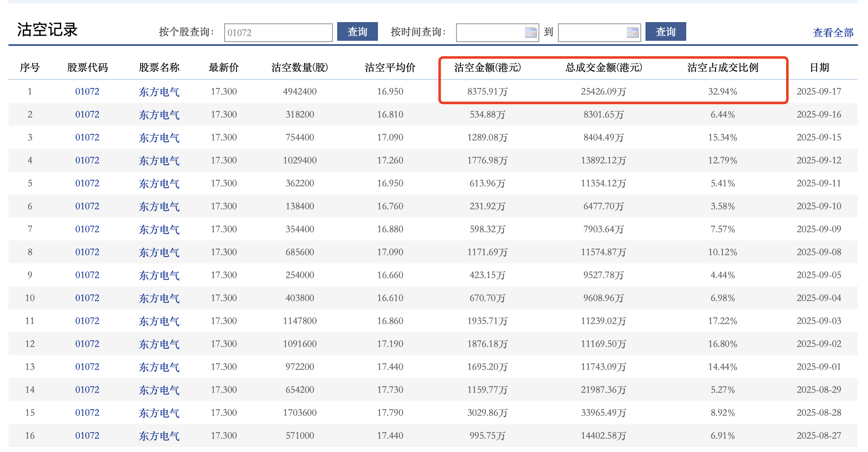
Task: Click the 查询 button next to date range
Action: pyautogui.click(x=665, y=31)
